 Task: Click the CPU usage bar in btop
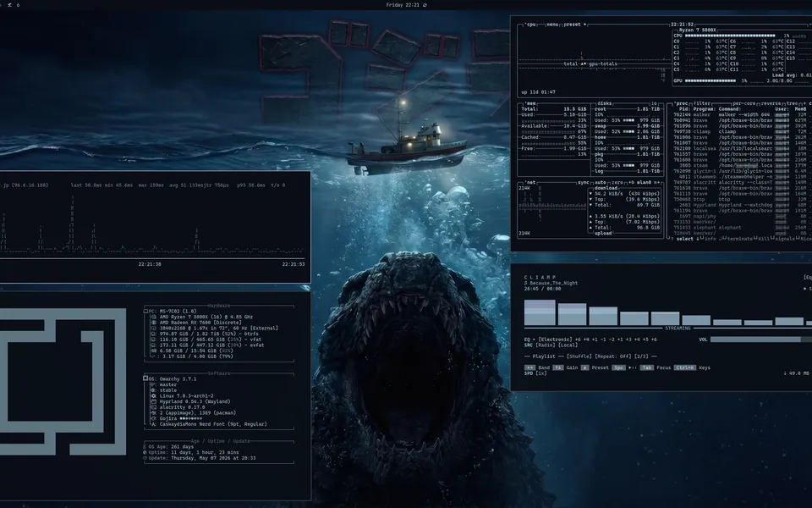[730, 36]
